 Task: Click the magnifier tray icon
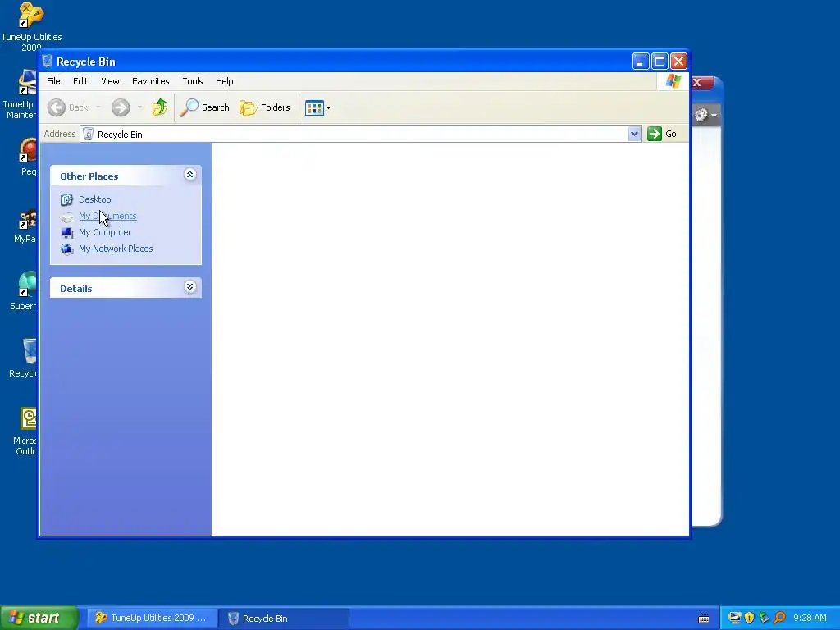click(780, 618)
